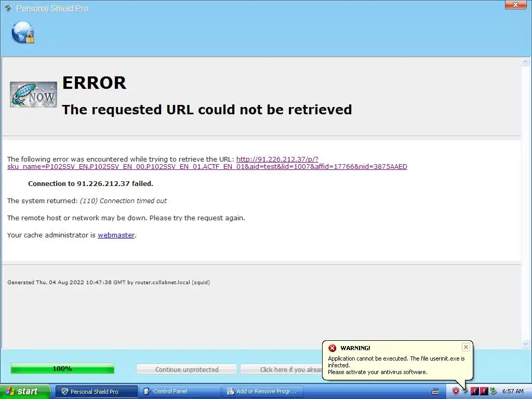Click the scrollbar down arrow
The height and width of the screenshot is (399, 532).
point(526,344)
